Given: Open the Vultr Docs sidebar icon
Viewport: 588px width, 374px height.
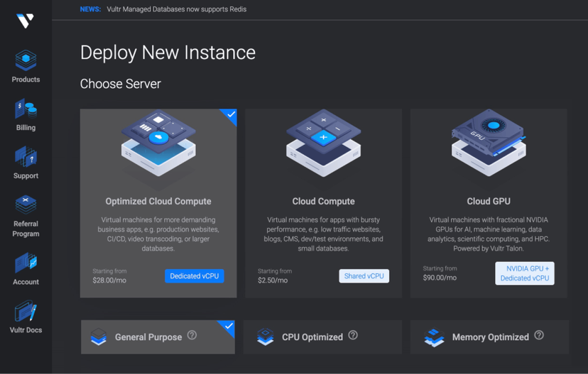Looking at the screenshot, I should (x=26, y=311).
